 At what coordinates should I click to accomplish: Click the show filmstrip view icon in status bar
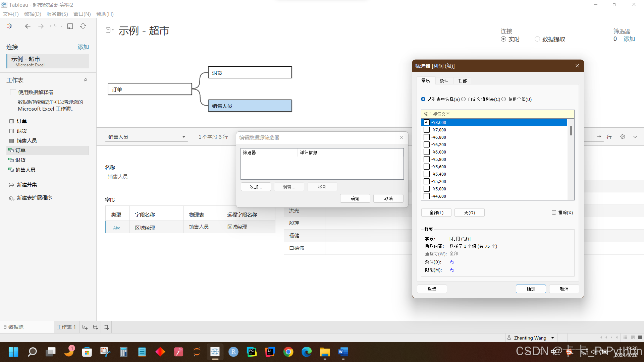click(633, 338)
